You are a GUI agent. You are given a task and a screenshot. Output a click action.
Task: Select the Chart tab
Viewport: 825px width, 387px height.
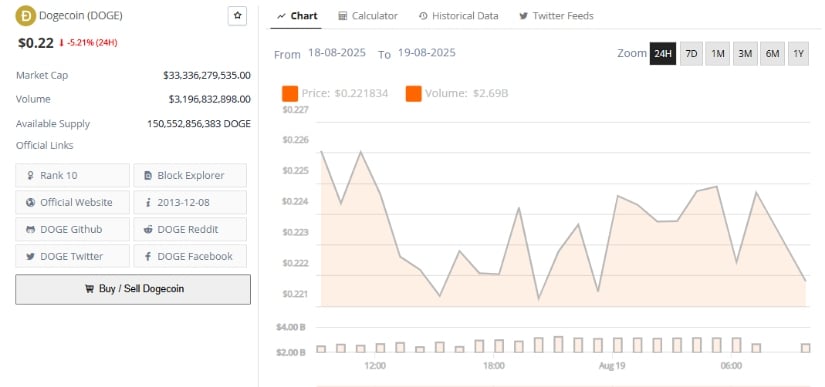297,16
